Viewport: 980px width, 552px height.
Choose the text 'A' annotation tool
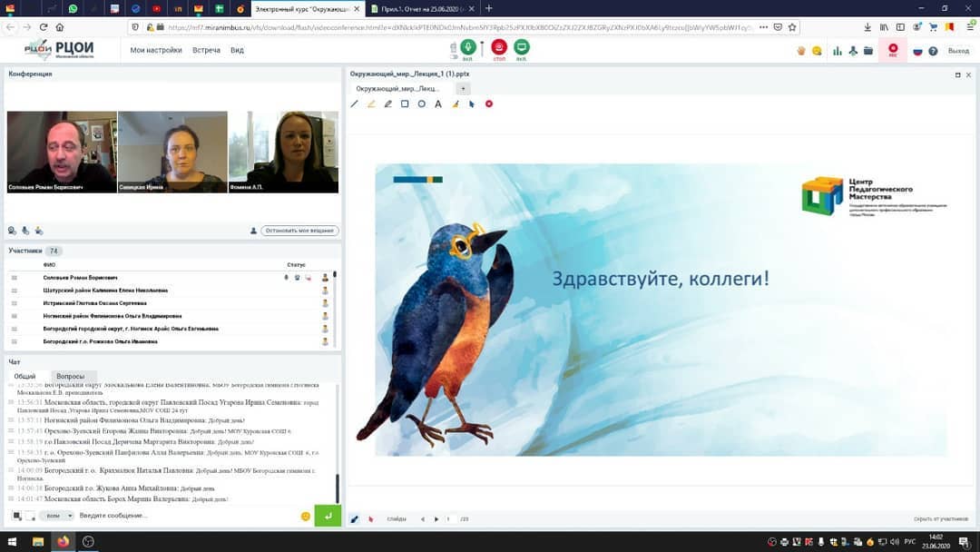point(438,104)
